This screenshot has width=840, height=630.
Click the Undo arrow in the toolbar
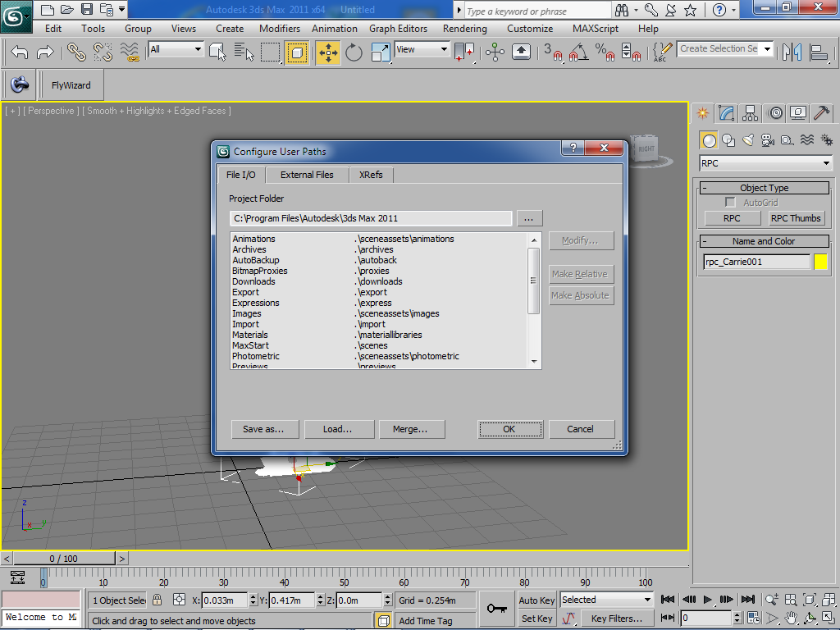click(x=20, y=52)
